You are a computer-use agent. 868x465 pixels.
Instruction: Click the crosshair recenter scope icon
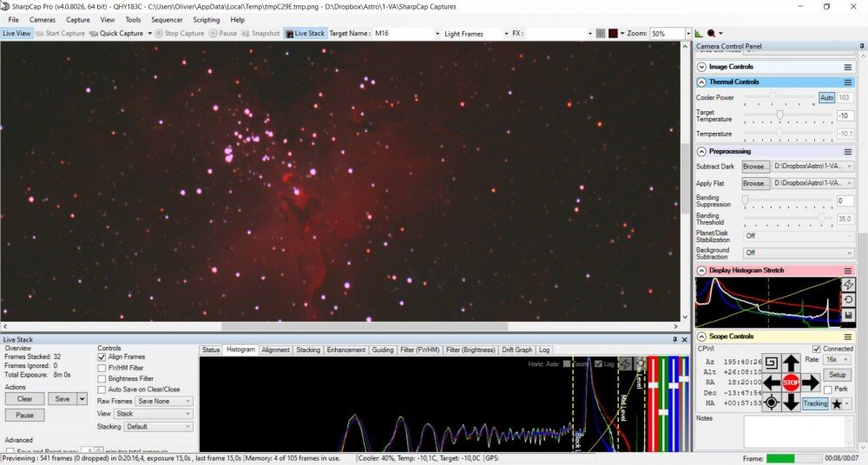[x=771, y=403]
